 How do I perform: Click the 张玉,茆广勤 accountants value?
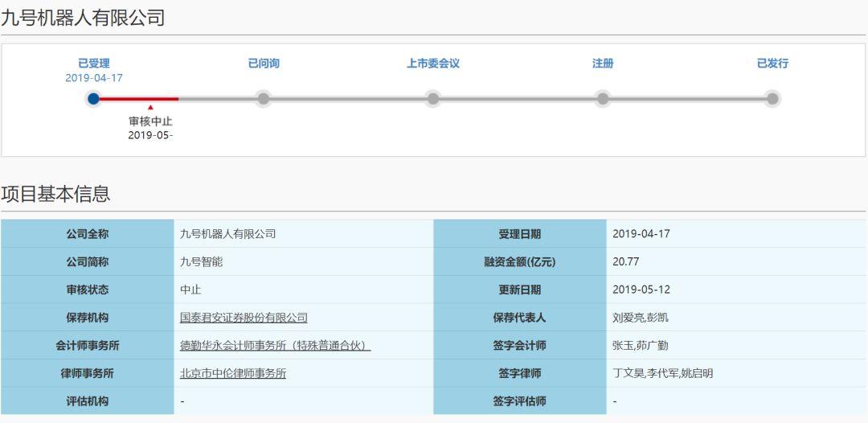(641, 346)
